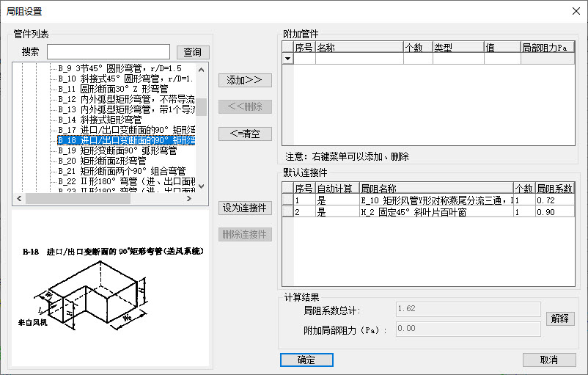
Task: Select B_10 斜接式45° 圆形弯管 item
Action: (x=126, y=79)
